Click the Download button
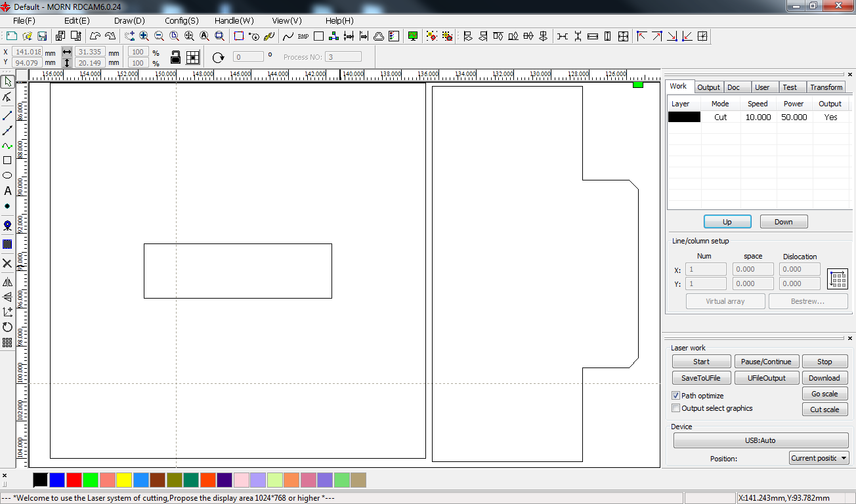 pyautogui.click(x=824, y=378)
